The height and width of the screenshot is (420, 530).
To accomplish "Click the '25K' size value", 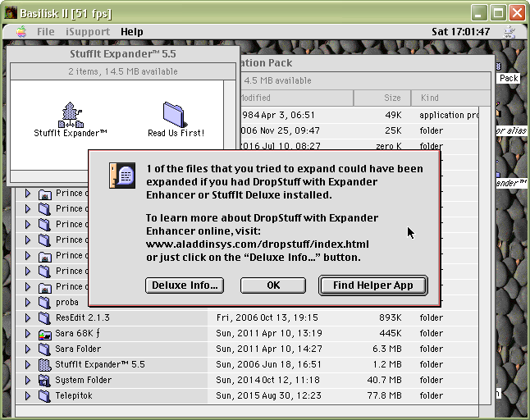I will click(393, 130).
